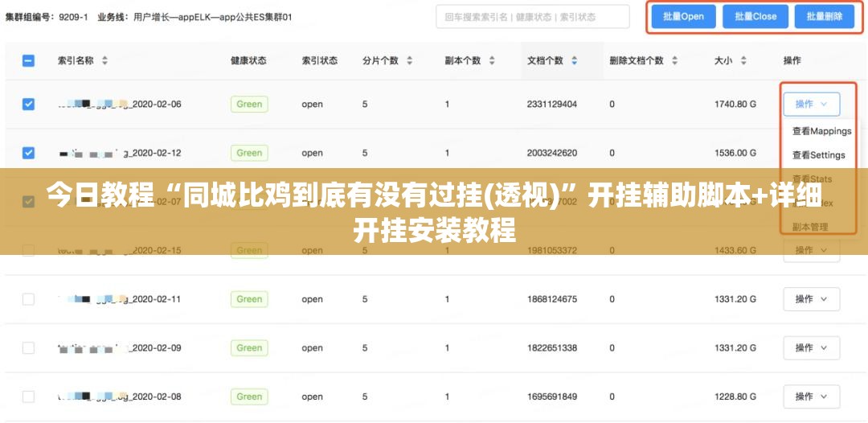Viewport: 868px width, 423px height.
Task: Click the Green badge in 2020-02-12 row
Action: point(249,153)
